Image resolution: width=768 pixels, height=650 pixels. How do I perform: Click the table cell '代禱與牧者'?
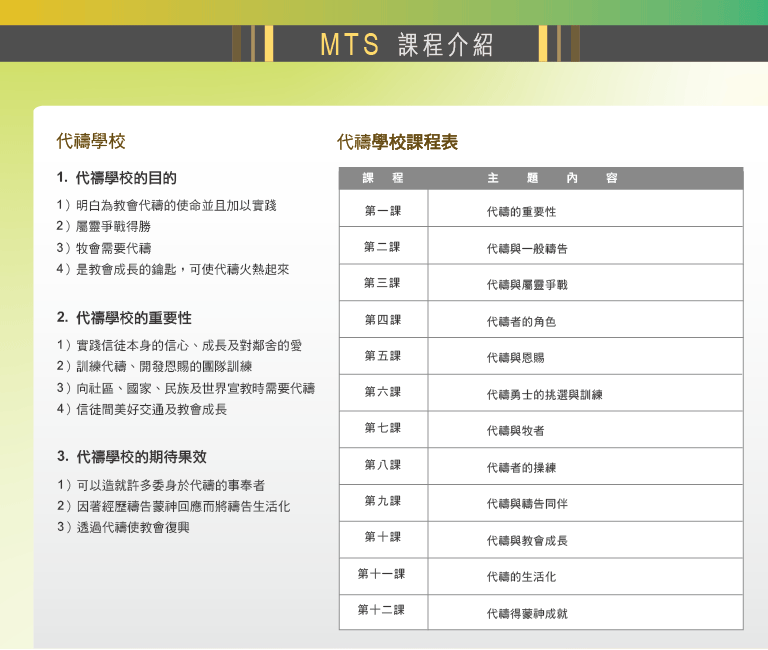pyautogui.click(x=515, y=431)
